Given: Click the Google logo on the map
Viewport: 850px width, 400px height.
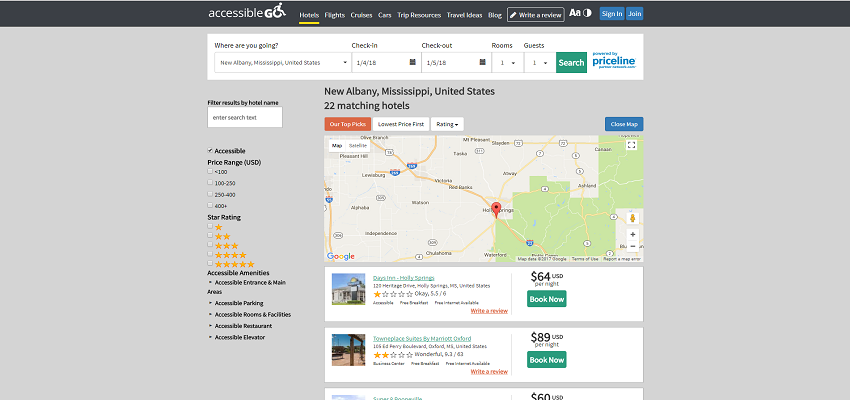Looking at the screenshot, I should pyautogui.click(x=340, y=256).
